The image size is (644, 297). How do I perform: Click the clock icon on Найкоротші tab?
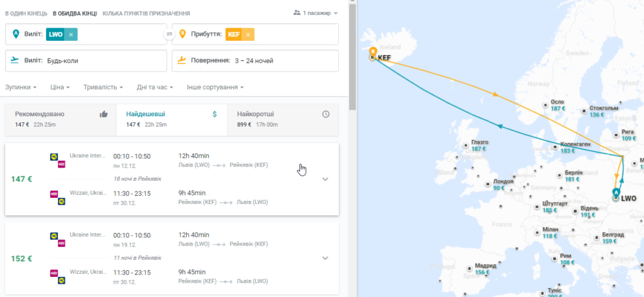[x=326, y=114]
